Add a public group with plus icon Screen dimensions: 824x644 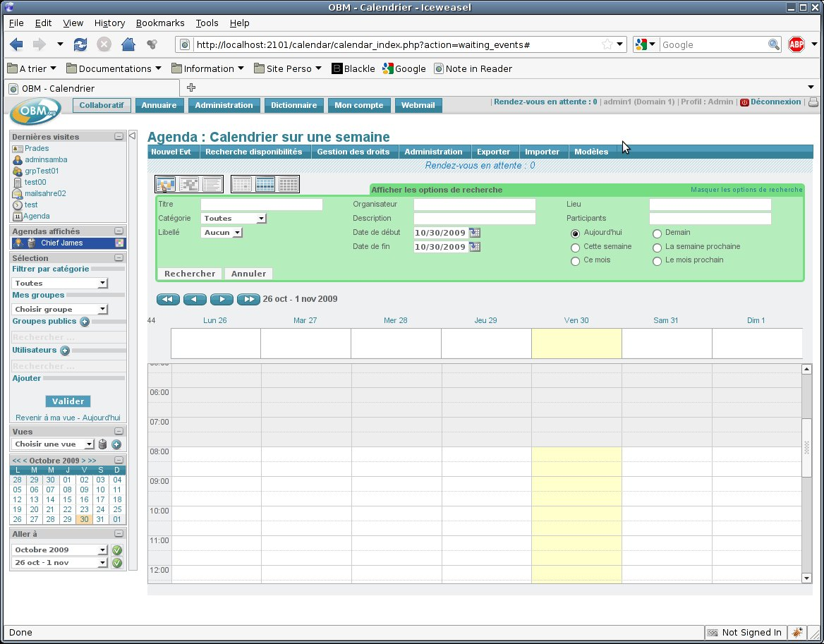85,322
